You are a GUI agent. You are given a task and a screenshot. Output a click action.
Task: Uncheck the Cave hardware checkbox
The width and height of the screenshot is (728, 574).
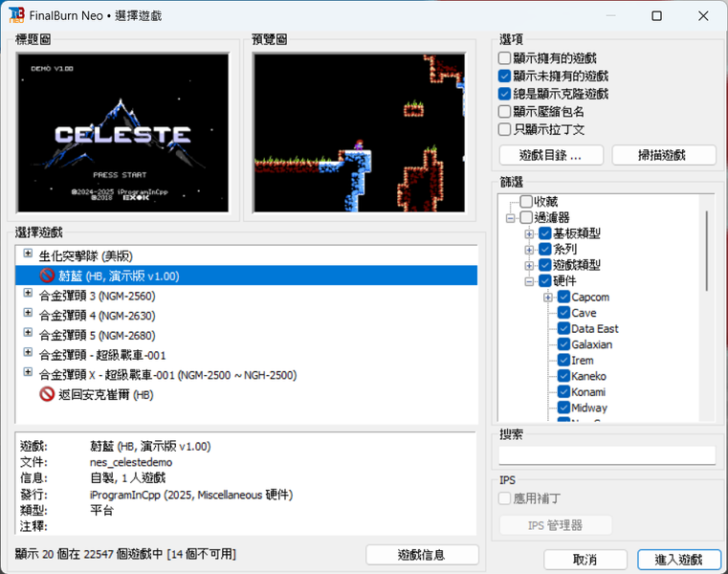coord(563,313)
